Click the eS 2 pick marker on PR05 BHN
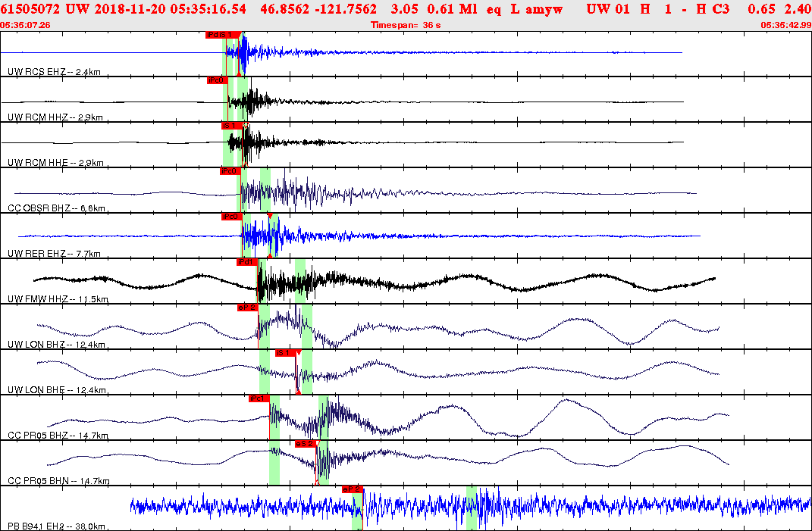Image resolution: width=812 pixels, height=531 pixels. click(304, 445)
